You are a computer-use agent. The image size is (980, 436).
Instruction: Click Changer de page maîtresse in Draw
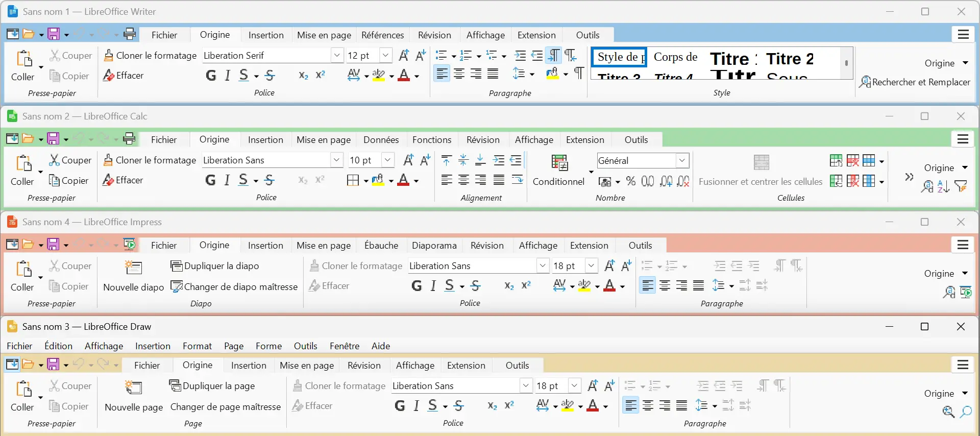[x=226, y=407]
